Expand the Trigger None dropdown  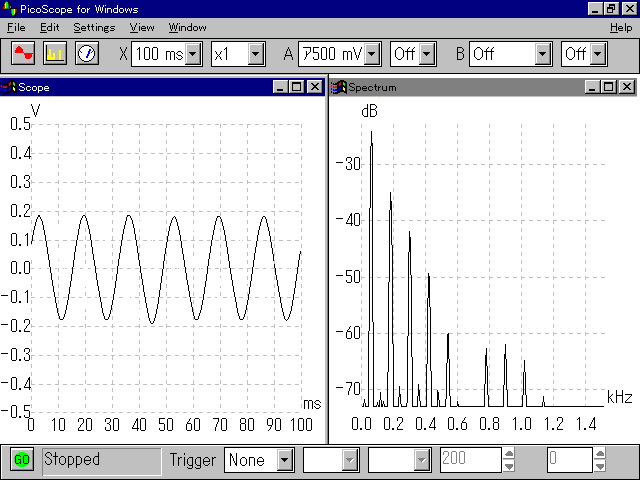(284, 460)
